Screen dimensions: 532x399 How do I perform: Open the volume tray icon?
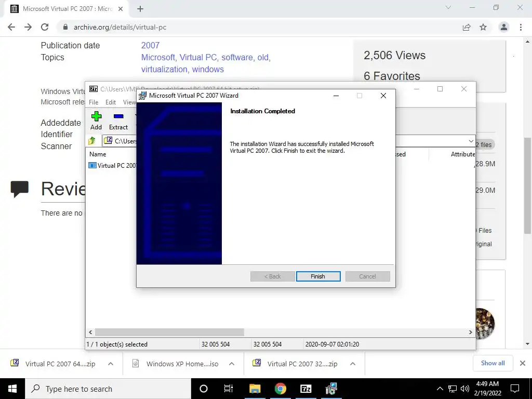(x=465, y=389)
